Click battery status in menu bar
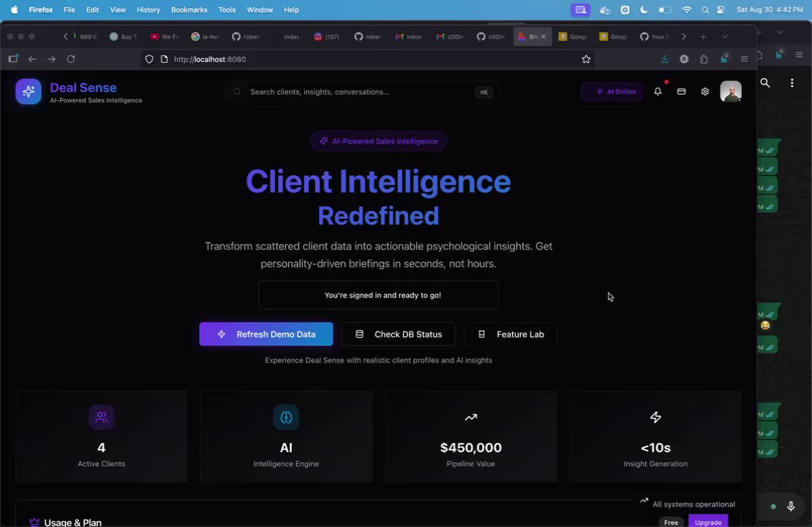This screenshot has width=812, height=527. 665,10
